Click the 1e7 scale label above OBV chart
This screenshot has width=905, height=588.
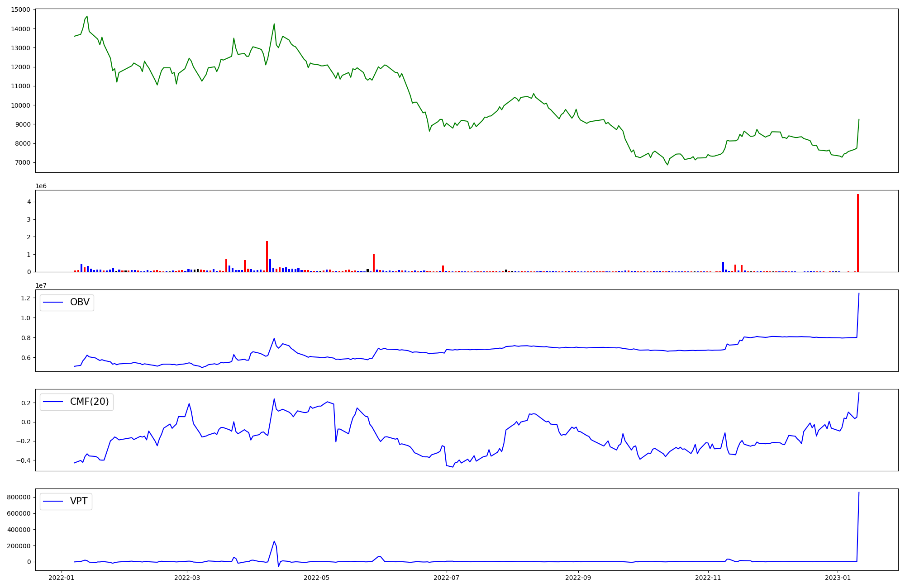(x=41, y=286)
